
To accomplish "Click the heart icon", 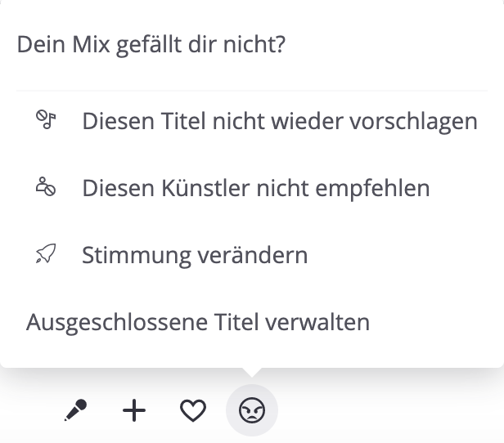I will 193,410.
